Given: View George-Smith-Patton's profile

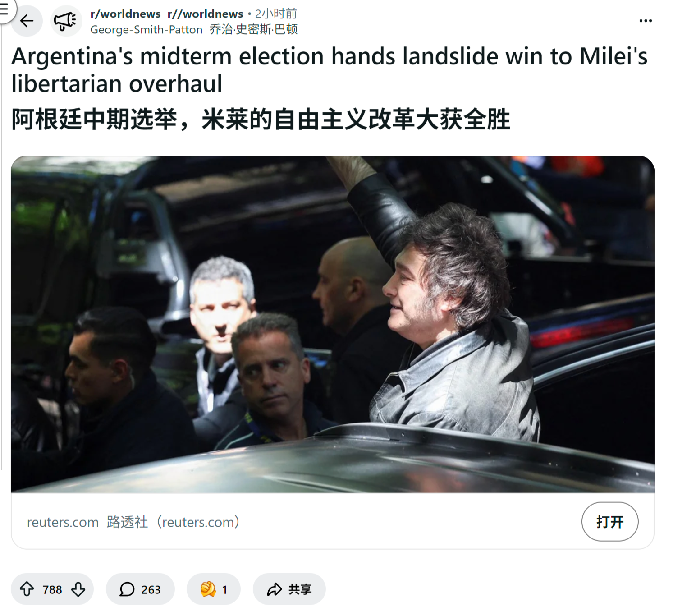Looking at the screenshot, I should [147, 30].
